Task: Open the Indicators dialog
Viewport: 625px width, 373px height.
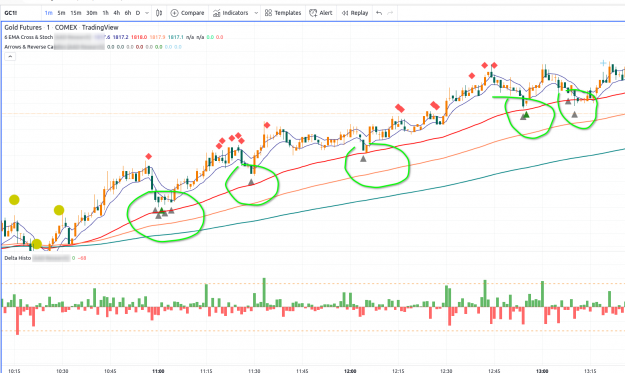Action: pos(230,13)
